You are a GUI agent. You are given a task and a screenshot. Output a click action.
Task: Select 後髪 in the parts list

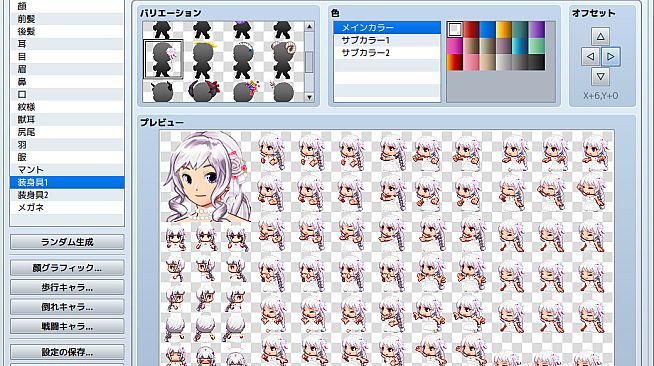pos(67,31)
